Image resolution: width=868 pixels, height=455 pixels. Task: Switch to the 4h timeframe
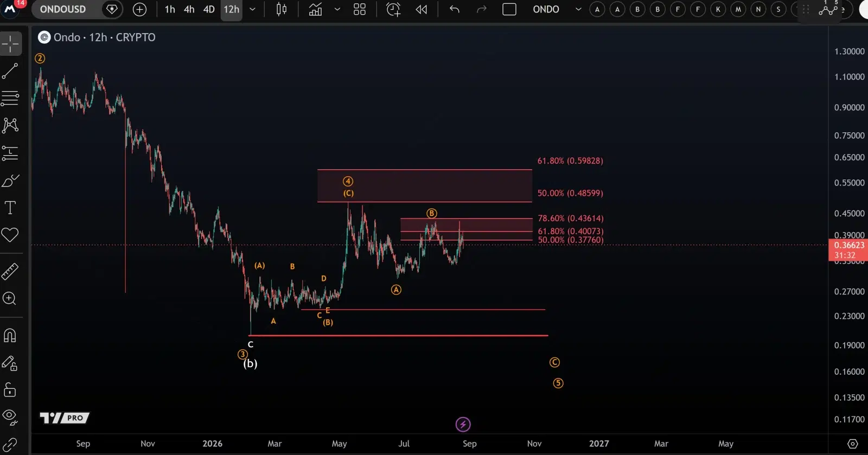coord(189,9)
